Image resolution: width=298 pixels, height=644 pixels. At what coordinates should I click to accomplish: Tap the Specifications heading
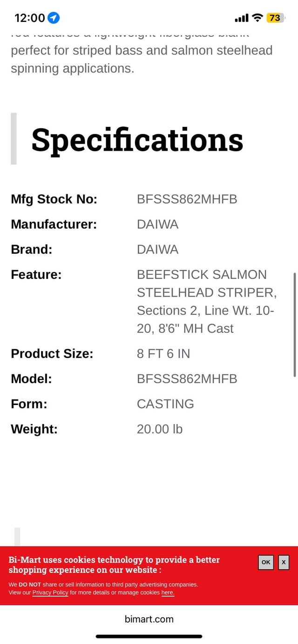pos(137,139)
